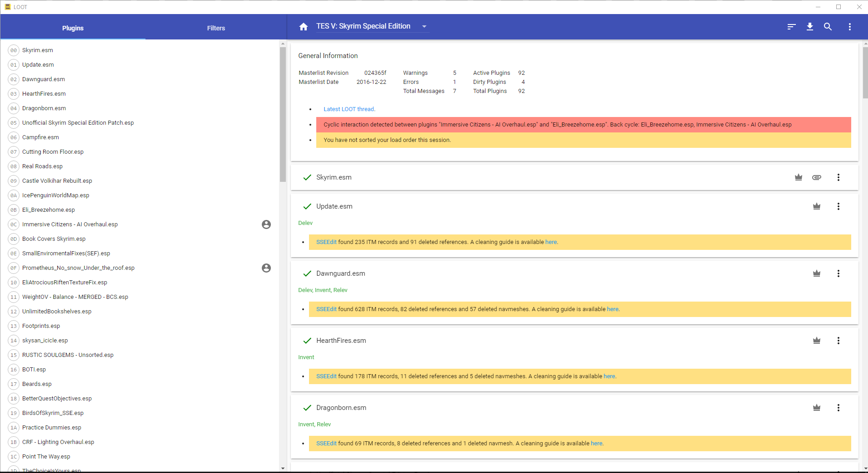Open the Update.esm card menu
868x473 pixels.
[839, 206]
